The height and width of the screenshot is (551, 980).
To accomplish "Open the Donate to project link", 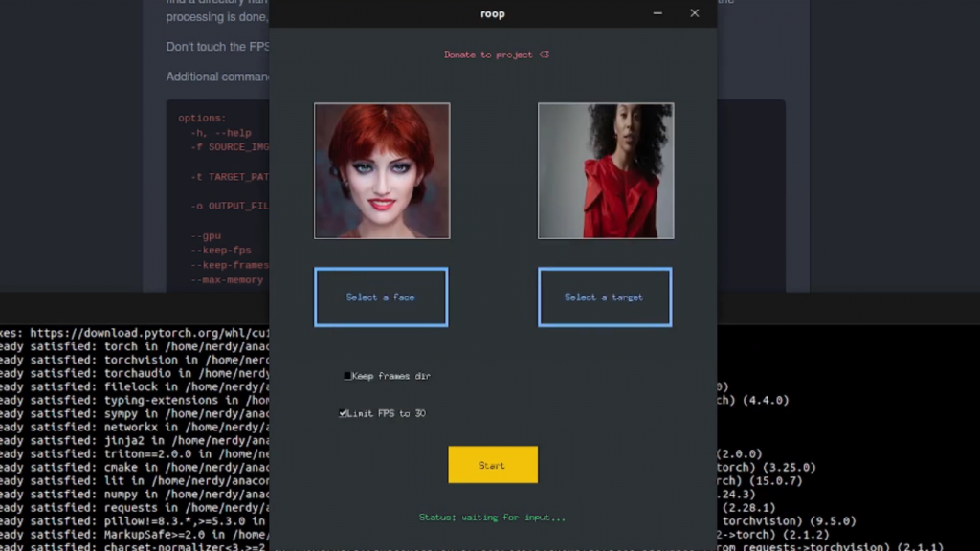I will tap(496, 55).
